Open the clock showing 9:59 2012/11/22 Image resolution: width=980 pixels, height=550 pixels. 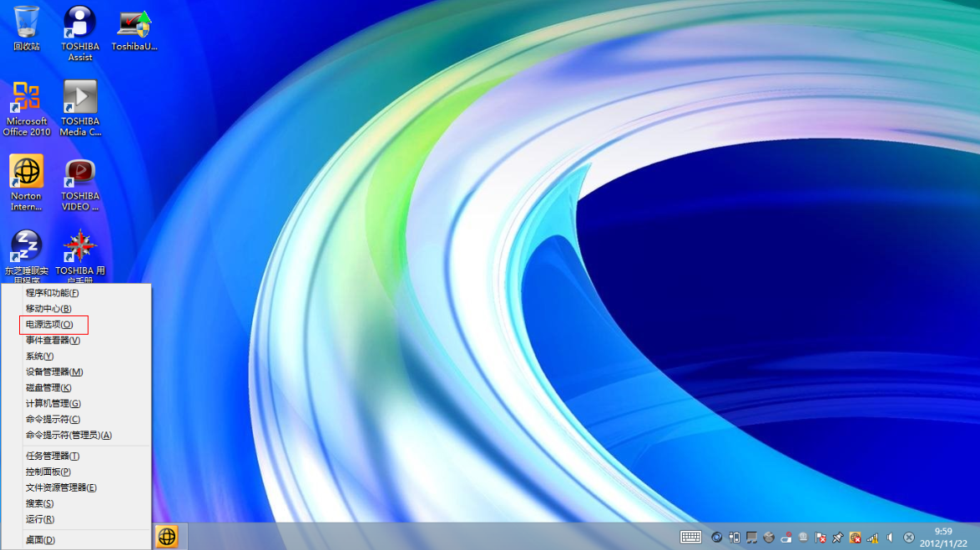point(943,537)
